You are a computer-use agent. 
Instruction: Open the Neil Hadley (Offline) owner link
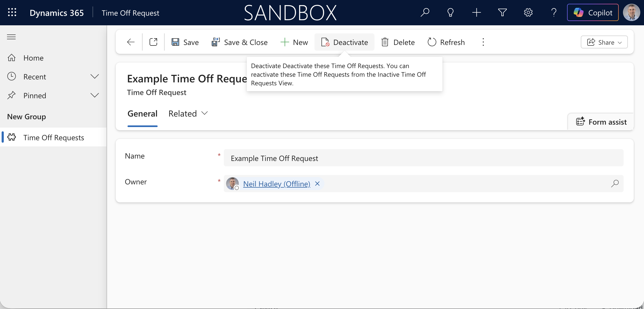(x=277, y=184)
